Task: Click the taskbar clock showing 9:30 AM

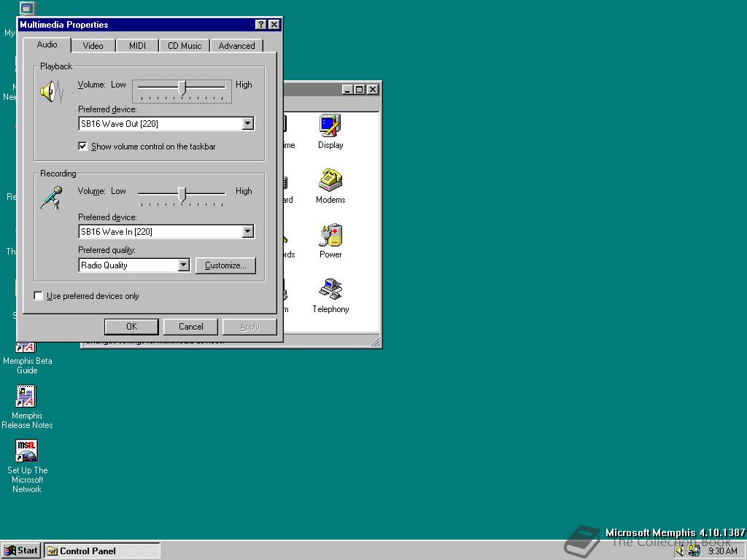Action: pos(722,551)
